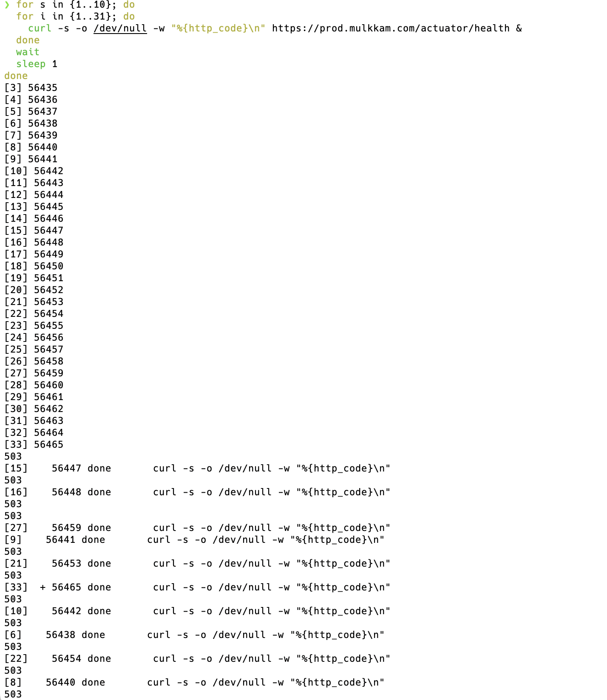607x700 pixels.
Task: Click the '[13] 56445' job line
Action: [x=34, y=206]
